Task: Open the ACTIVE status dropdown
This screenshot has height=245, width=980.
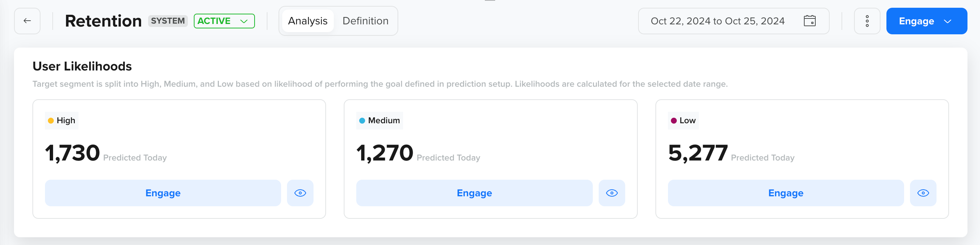Action: pos(224,21)
